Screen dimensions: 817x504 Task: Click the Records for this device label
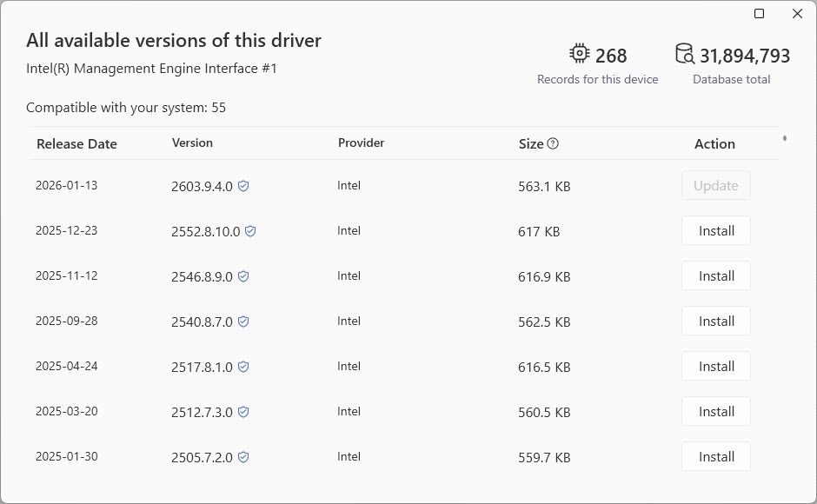click(x=598, y=79)
